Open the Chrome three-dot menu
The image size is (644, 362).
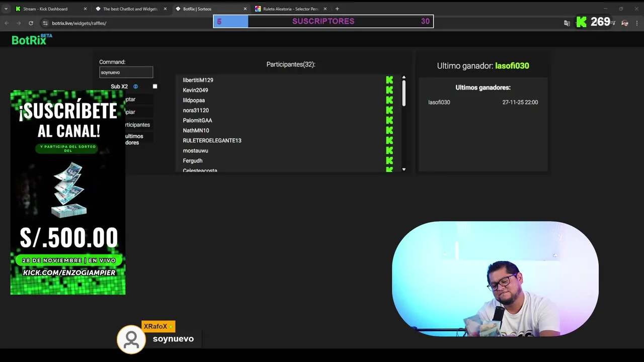[x=637, y=23]
